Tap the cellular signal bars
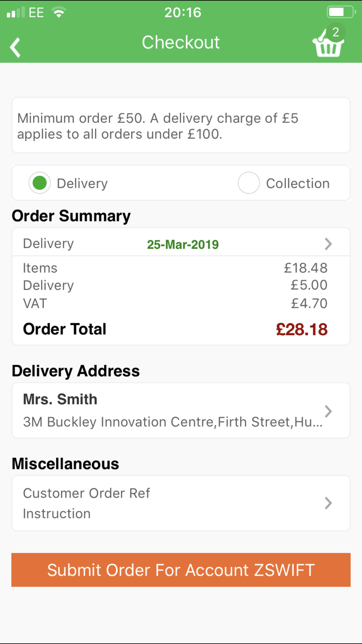This screenshot has width=362, height=644. (x=16, y=12)
